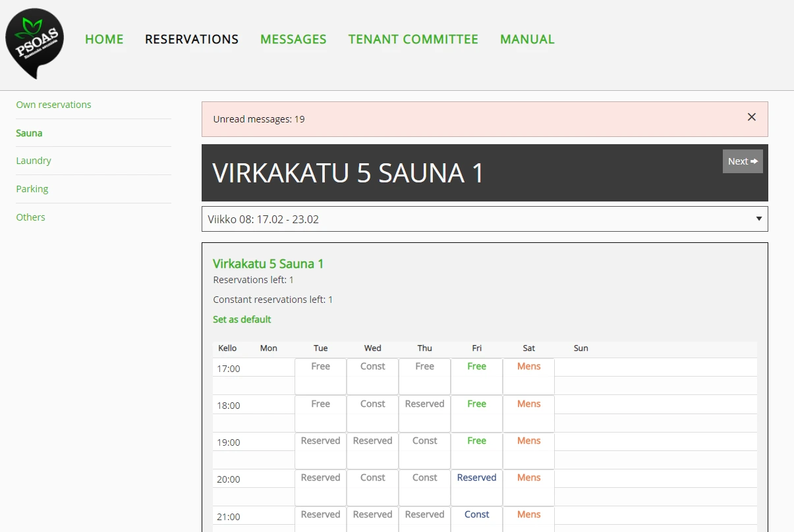The height and width of the screenshot is (532, 794).
Task: Select the Friday 20:00 Reserved slot
Action: pos(477,487)
